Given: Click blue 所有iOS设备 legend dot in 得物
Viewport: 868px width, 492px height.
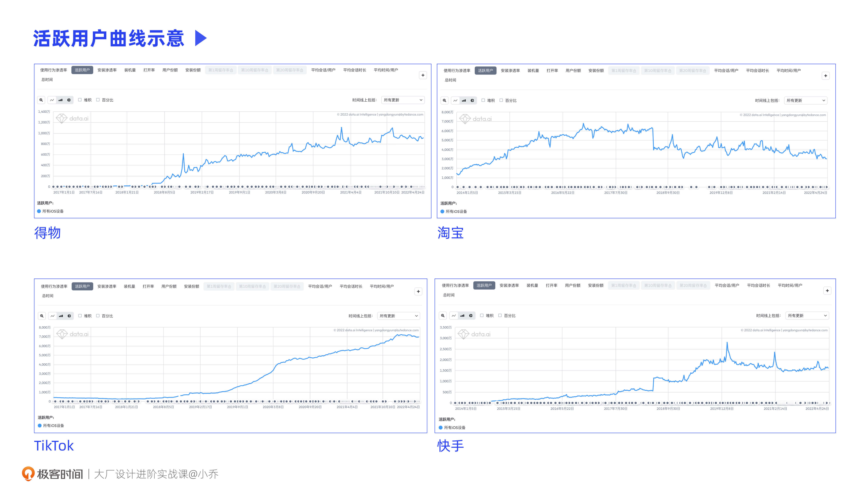Looking at the screenshot, I should tap(39, 211).
